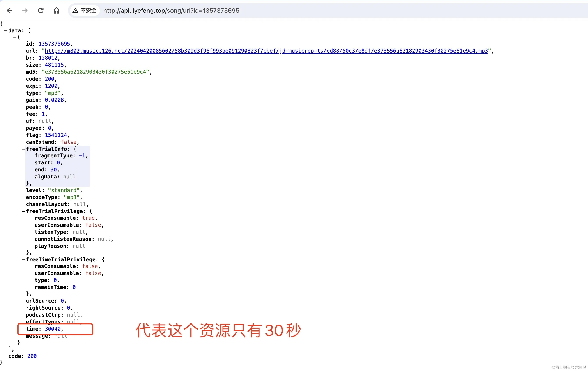Click the level value "standard"
The height and width of the screenshot is (371, 588).
click(x=64, y=190)
